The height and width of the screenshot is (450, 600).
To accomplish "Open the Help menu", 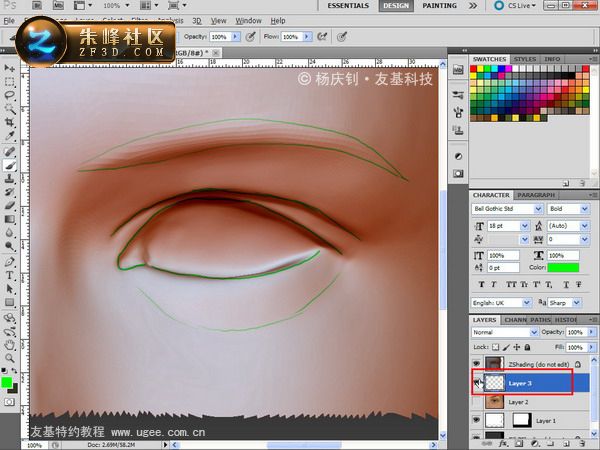I will pyautogui.click(x=278, y=21).
